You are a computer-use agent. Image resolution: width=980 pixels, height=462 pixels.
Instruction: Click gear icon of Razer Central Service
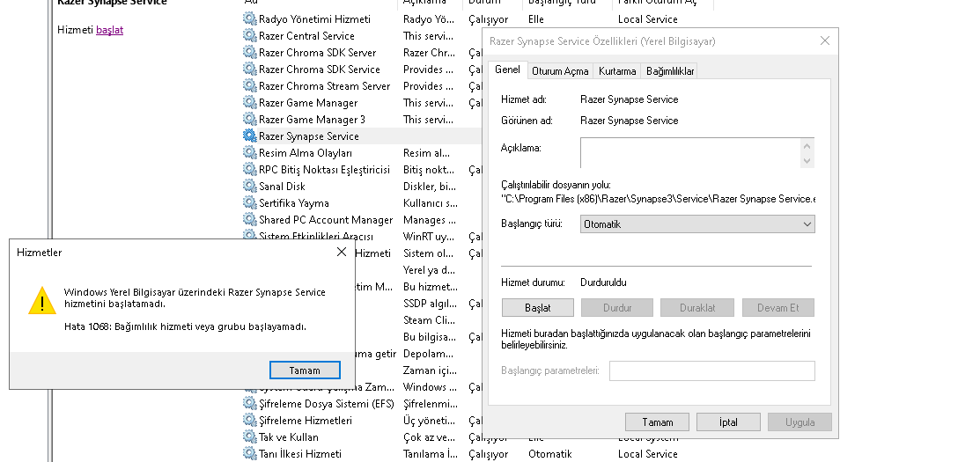tap(249, 35)
